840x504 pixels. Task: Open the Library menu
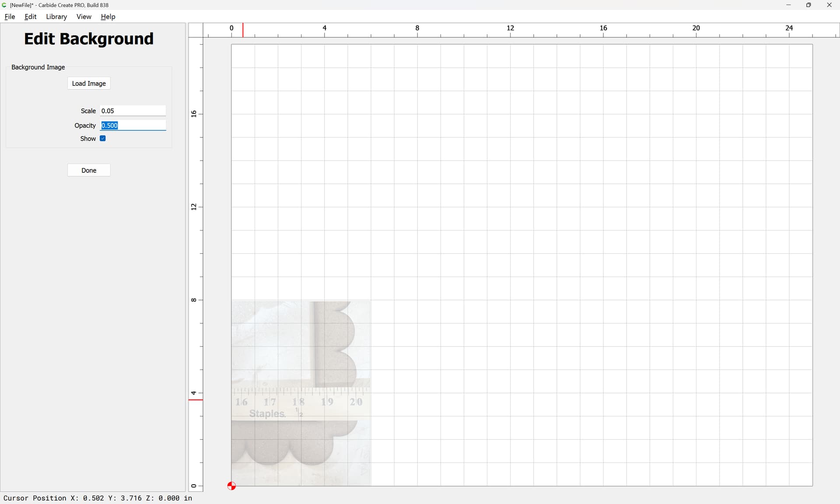point(56,17)
